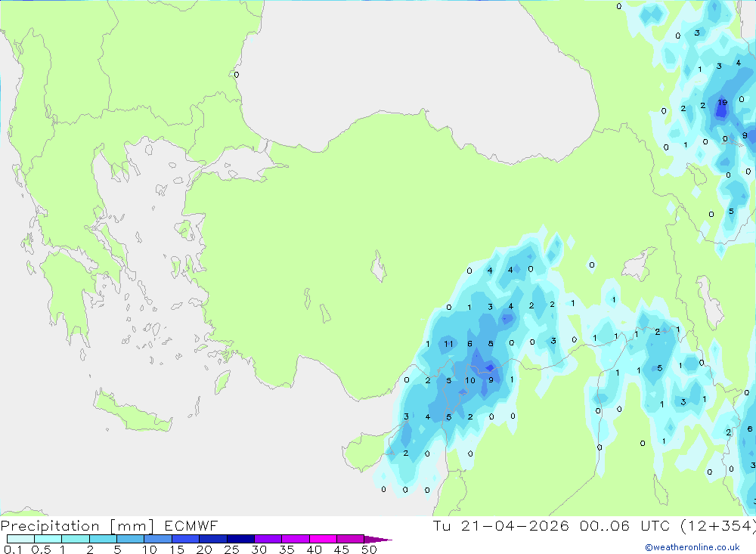Image resolution: width=756 pixels, height=554 pixels.
Task: Select the 2–5 mm legend color
Action: coord(103,539)
